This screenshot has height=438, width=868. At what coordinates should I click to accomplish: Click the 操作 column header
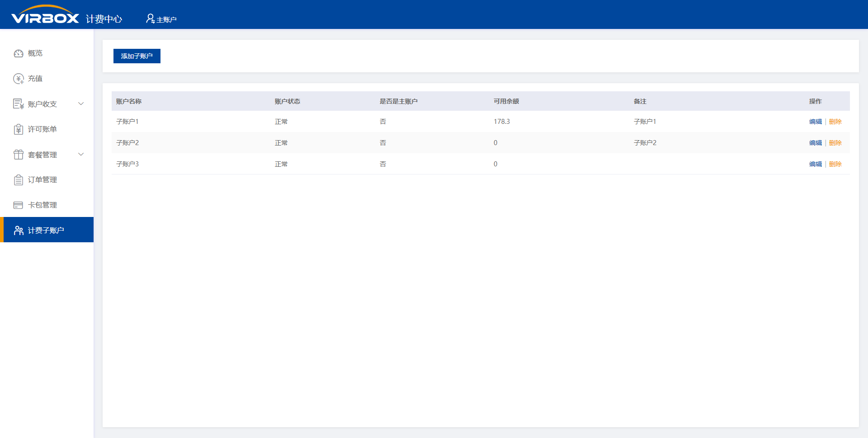[816, 101]
